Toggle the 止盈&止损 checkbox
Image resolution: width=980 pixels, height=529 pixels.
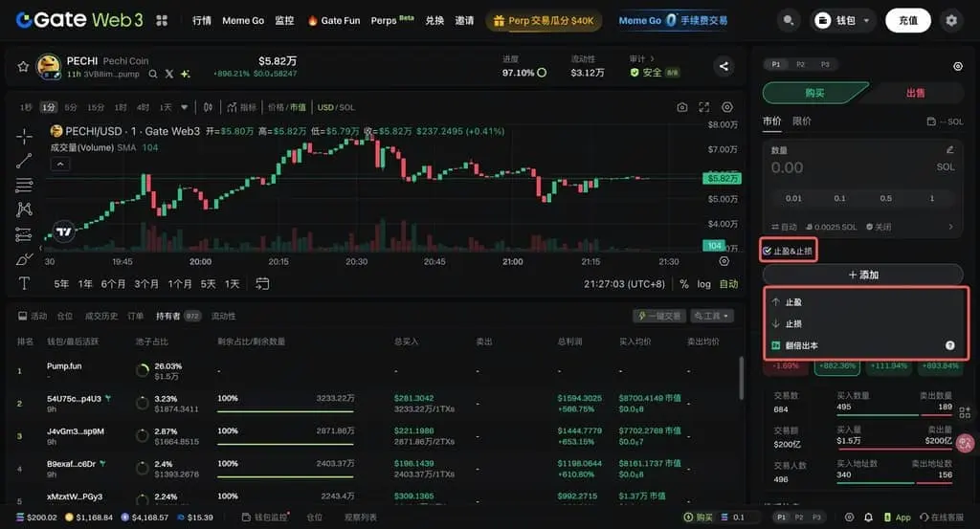(767, 251)
